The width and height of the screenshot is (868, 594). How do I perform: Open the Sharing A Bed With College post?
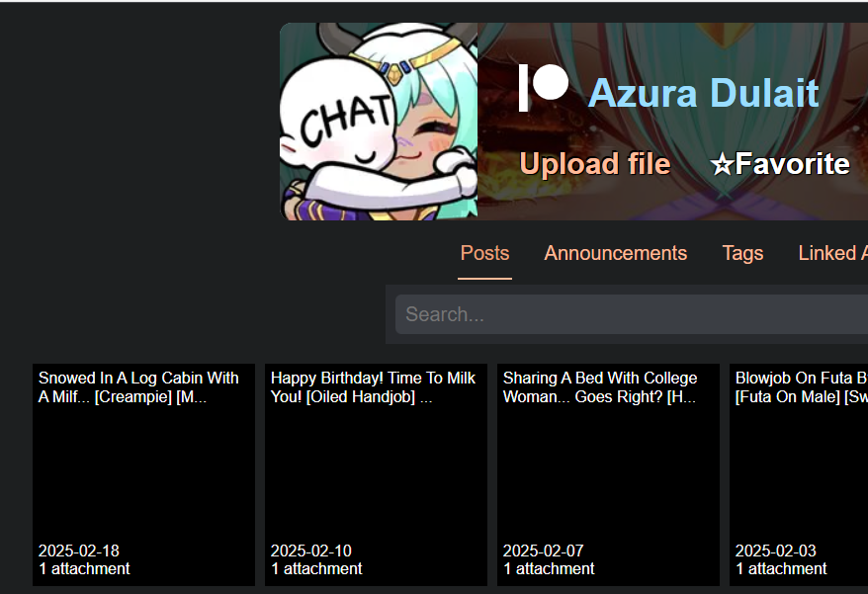(608, 474)
